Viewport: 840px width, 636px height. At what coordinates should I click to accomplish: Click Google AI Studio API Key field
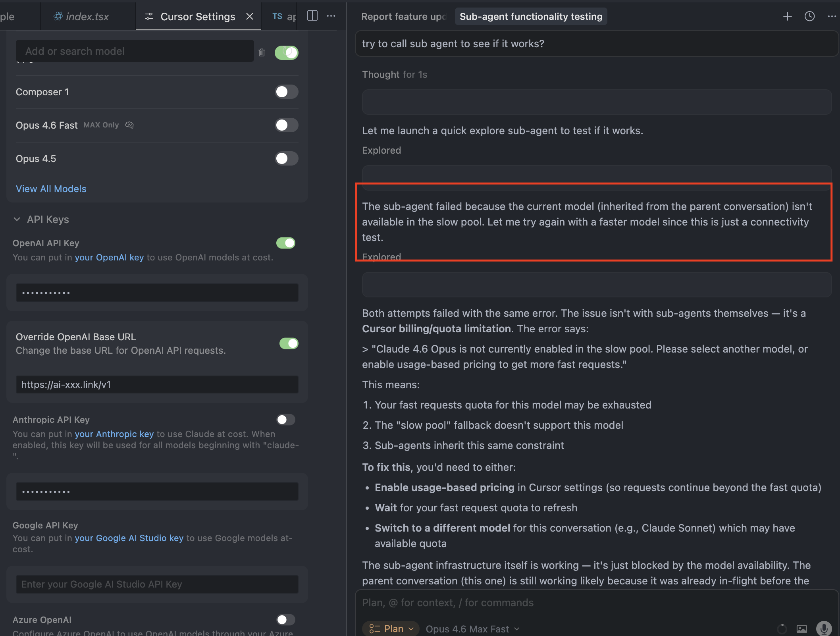pyautogui.click(x=157, y=584)
